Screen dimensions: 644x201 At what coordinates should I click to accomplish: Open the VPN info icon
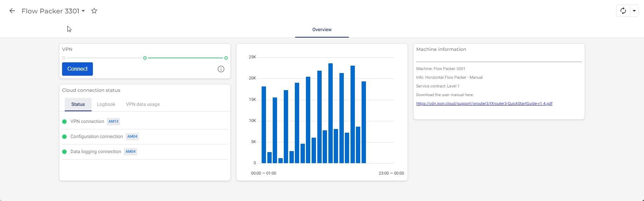[x=221, y=69]
